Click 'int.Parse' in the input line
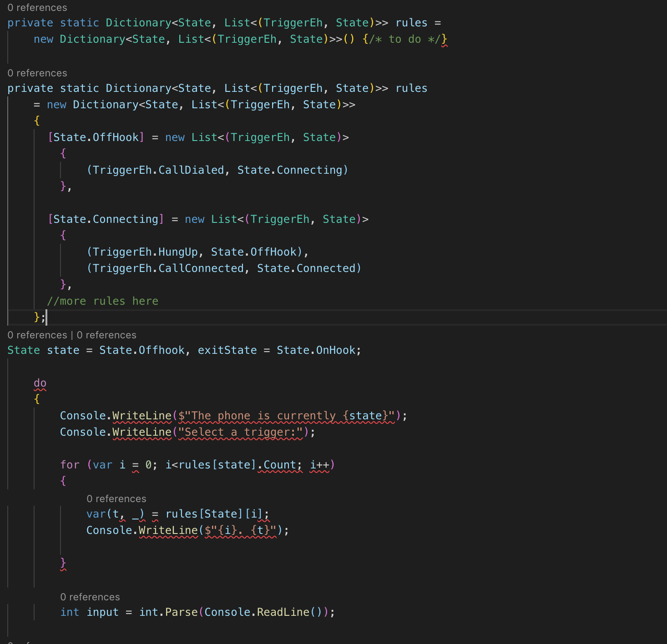This screenshot has height=644, width=667. tap(168, 612)
